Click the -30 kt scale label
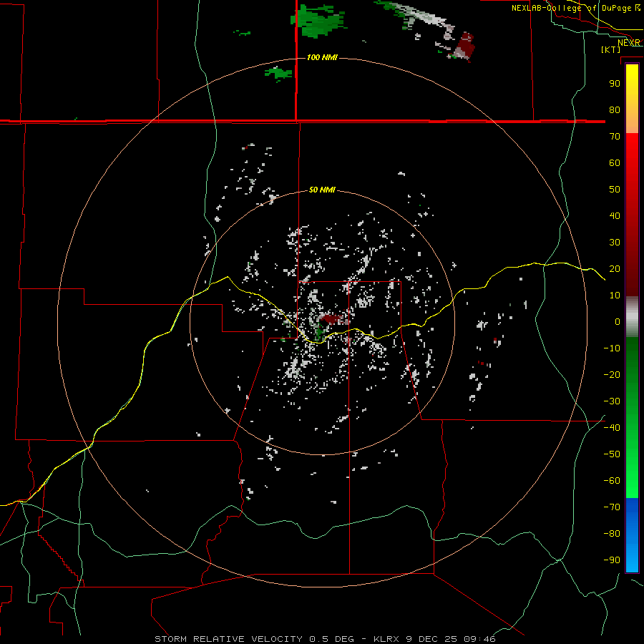 click(612, 401)
